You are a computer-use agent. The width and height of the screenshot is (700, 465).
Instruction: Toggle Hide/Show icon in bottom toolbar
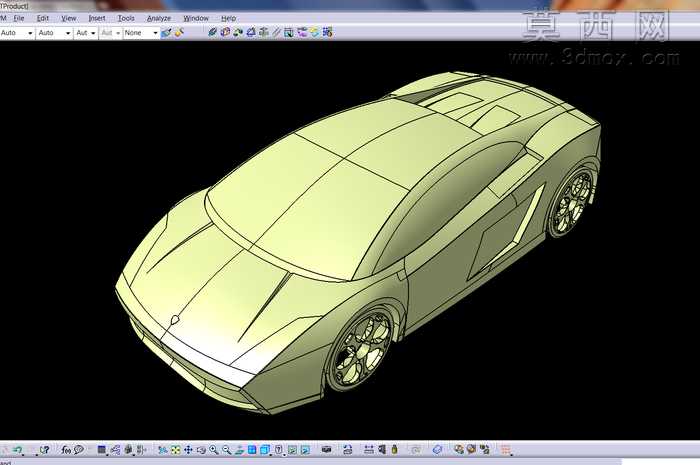coord(292,450)
